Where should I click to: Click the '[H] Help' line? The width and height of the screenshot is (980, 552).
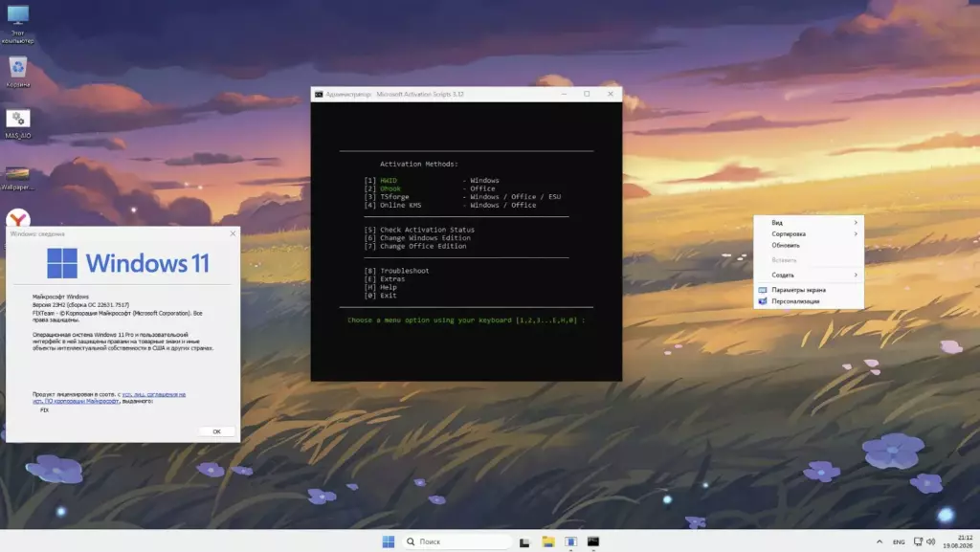pos(380,287)
